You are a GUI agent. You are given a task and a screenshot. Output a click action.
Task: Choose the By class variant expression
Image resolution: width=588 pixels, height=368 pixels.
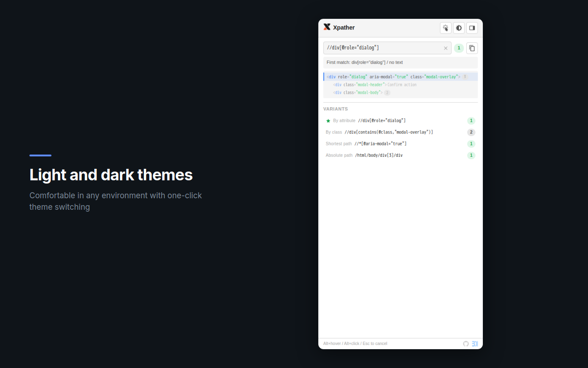coord(390,132)
